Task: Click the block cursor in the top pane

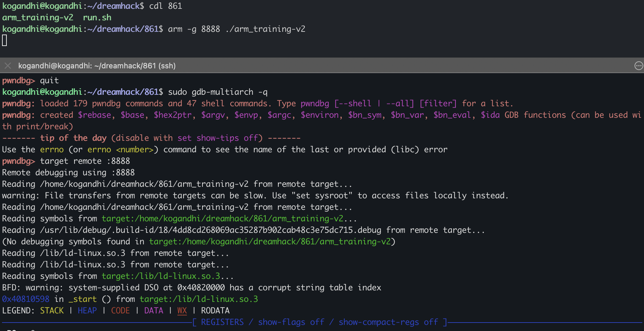Action: (x=4, y=41)
